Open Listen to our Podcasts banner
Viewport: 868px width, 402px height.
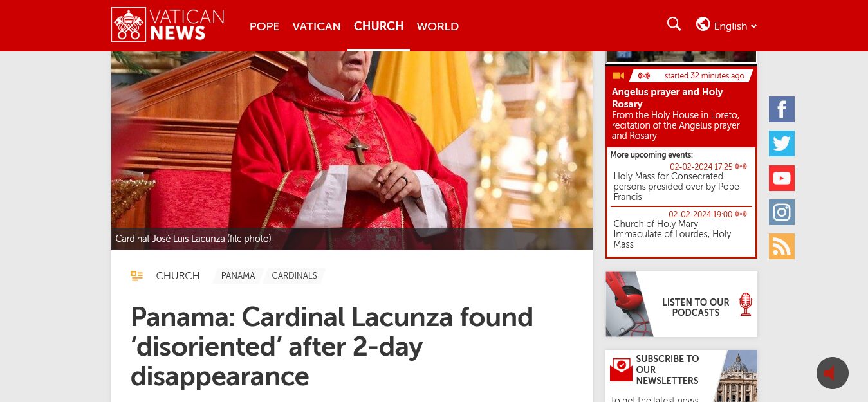point(681,304)
